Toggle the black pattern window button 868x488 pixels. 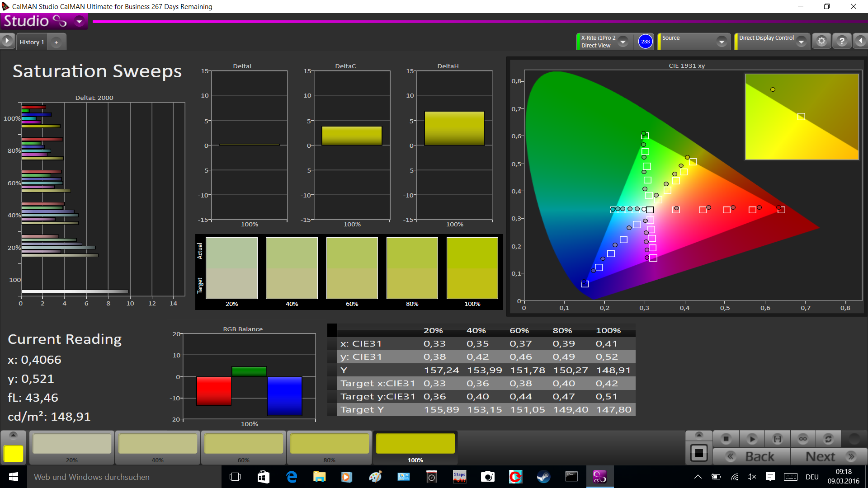tap(698, 453)
